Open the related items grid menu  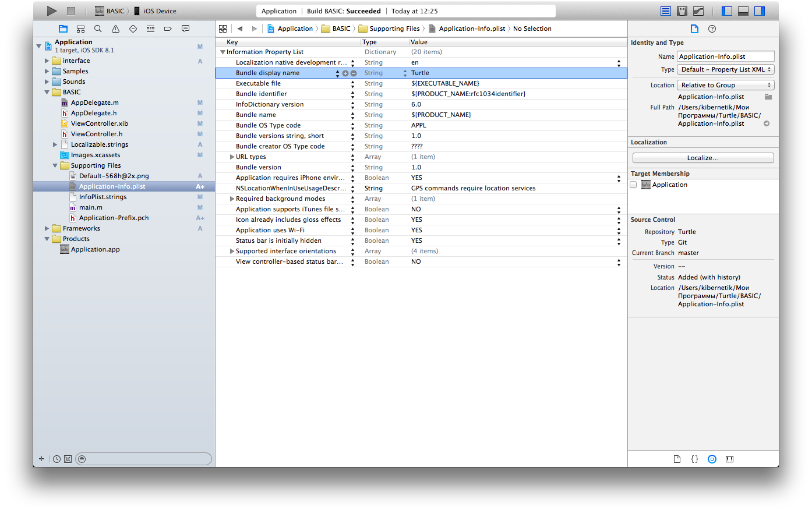pos(223,29)
